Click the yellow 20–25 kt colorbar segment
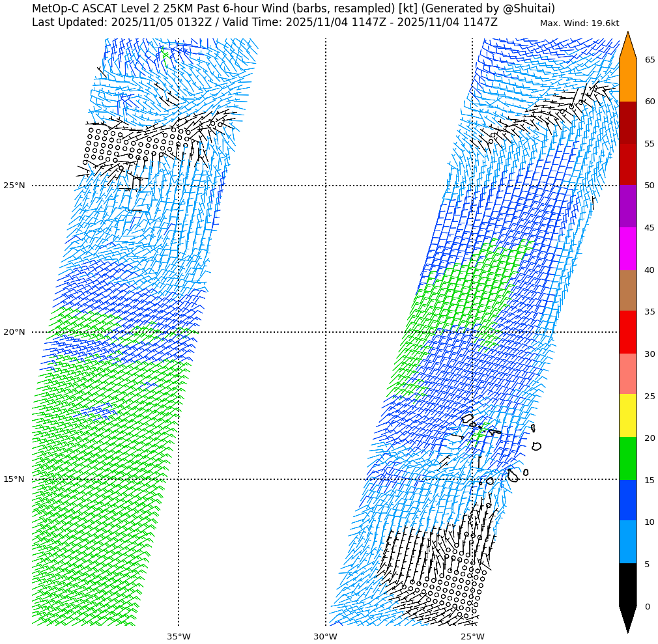This screenshot has height=644, width=658. (x=627, y=415)
